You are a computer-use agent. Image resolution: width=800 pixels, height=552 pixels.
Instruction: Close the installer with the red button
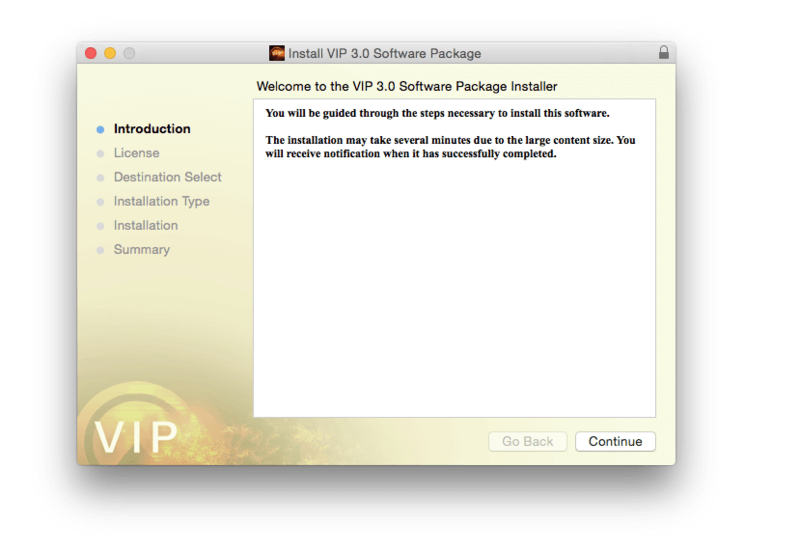coord(91,53)
